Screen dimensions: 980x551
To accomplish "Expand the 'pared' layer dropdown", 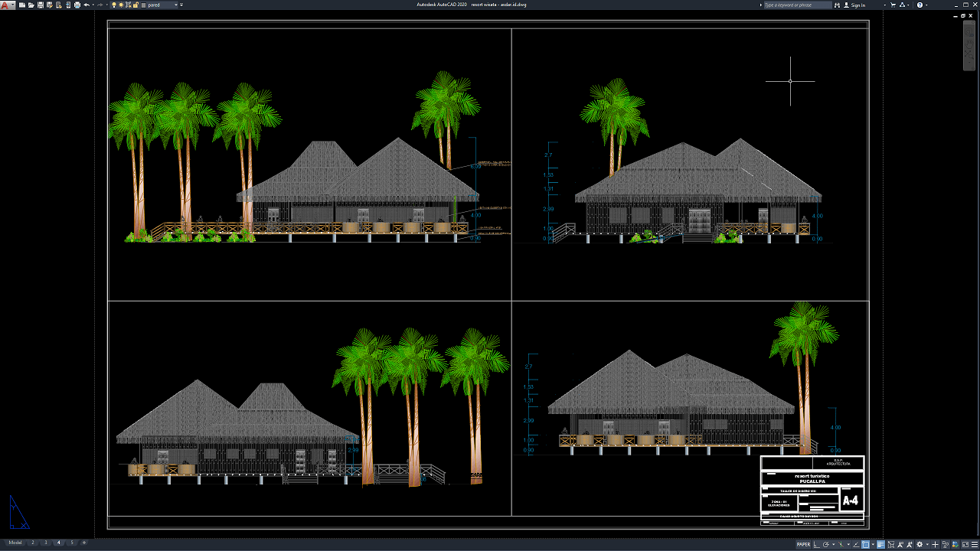I will 176,5.
